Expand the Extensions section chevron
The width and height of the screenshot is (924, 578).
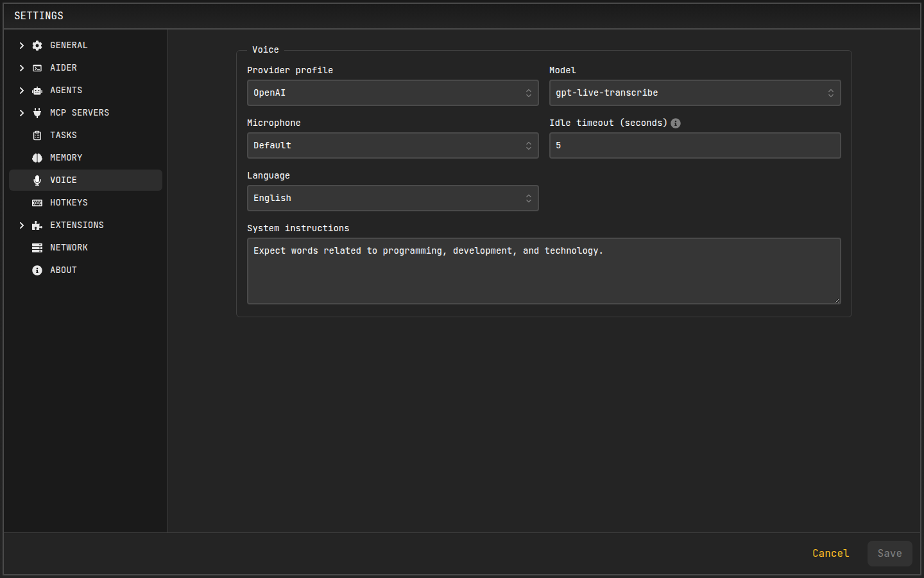click(x=22, y=225)
